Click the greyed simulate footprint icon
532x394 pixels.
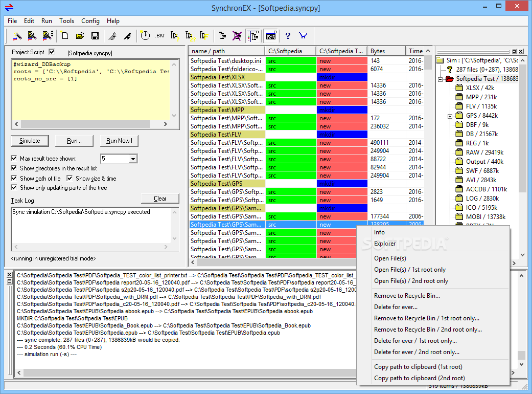click(112, 36)
